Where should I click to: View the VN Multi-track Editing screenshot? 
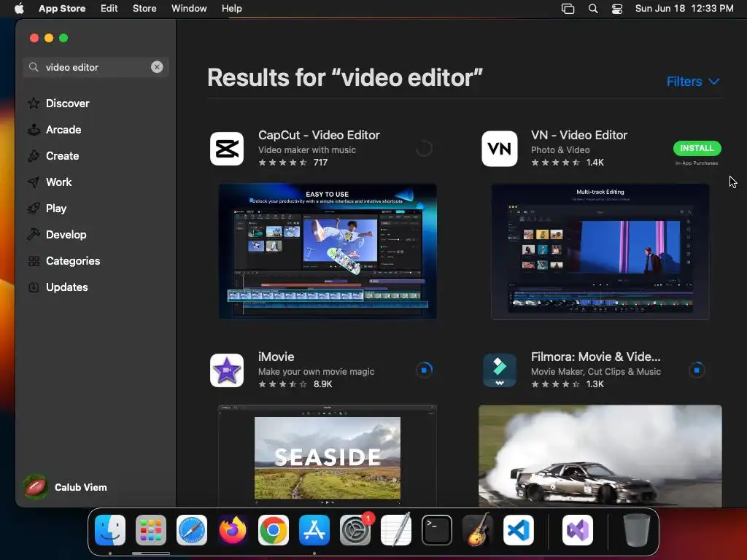pyautogui.click(x=600, y=252)
